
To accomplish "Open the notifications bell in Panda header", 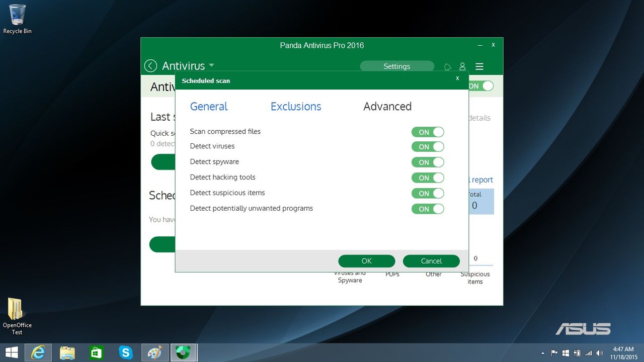I will point(447,66).
